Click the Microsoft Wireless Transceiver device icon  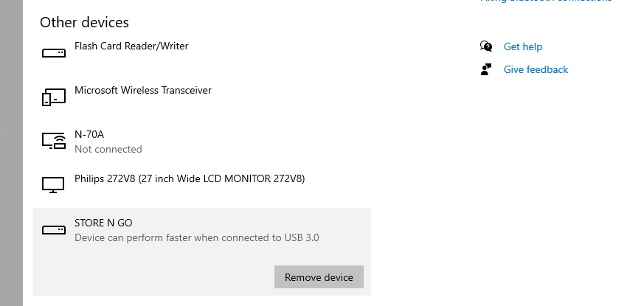pyautogui.click(x=54, y=97)
